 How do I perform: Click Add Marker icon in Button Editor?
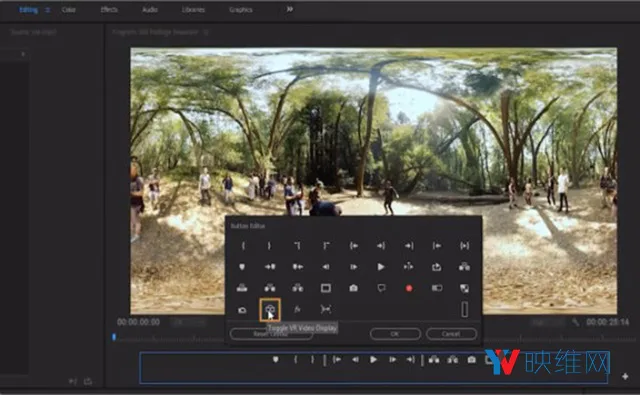point(242,267)
